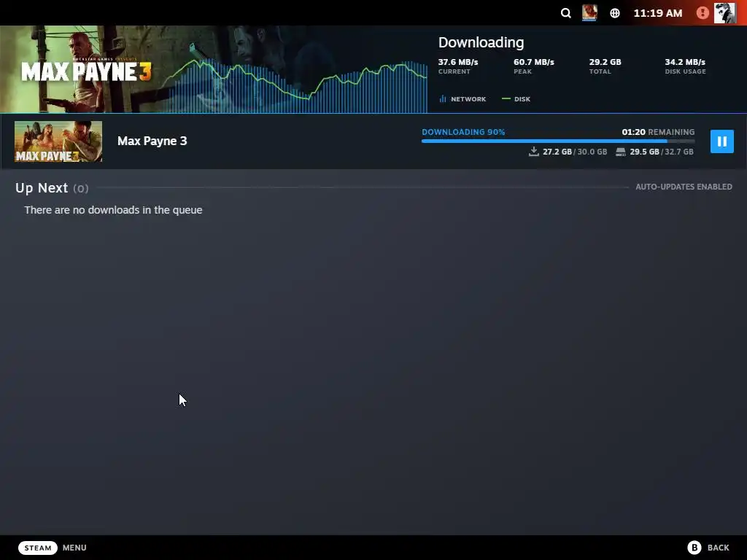Go BACK using bottom label

click(718, 548)
